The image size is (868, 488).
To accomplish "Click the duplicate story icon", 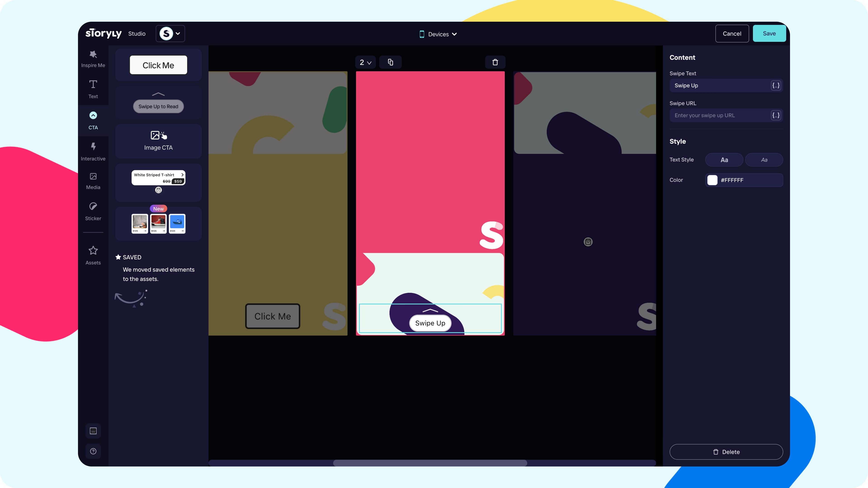I will [x=390, y=62].
